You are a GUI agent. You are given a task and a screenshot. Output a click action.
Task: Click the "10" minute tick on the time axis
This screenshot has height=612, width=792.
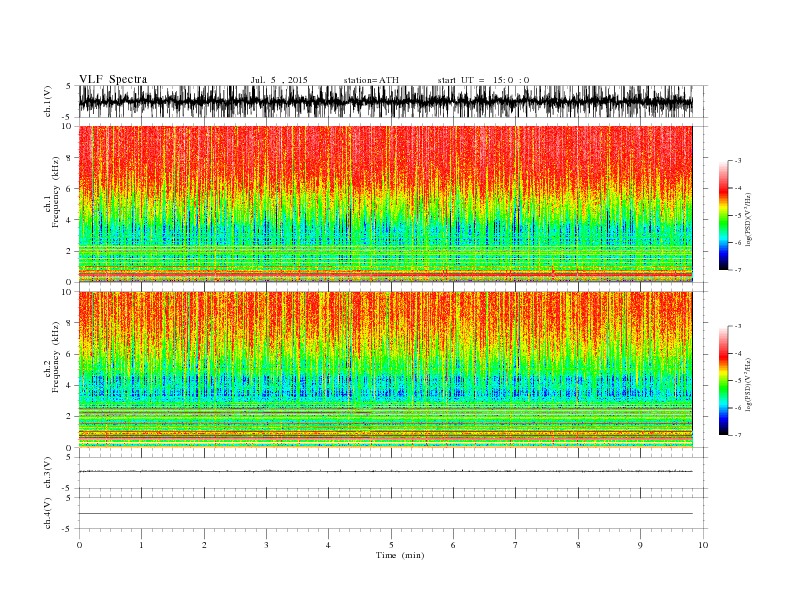[703, 545]
